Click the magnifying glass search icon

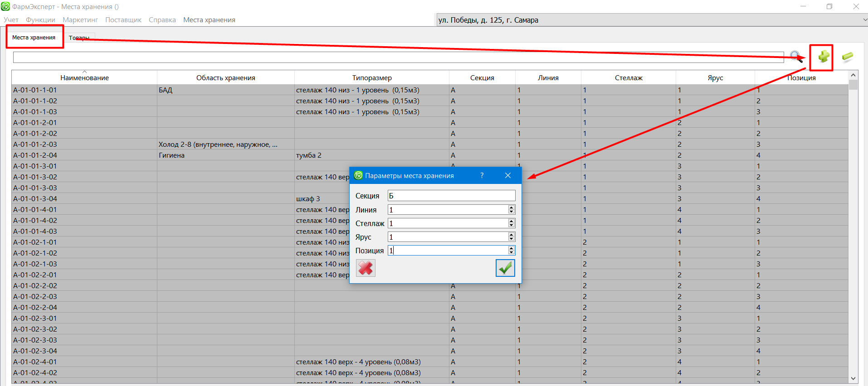796,57
